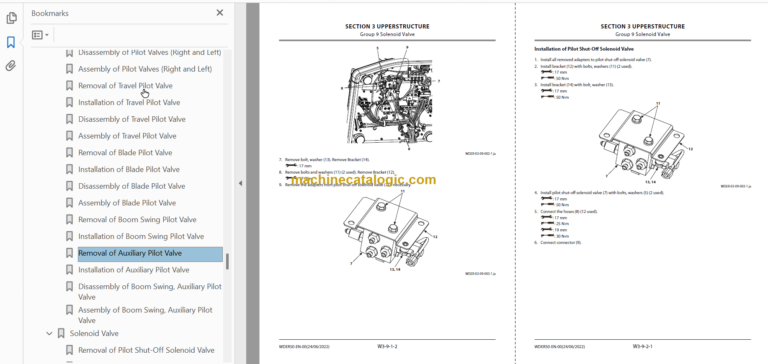Click left page heading SECTION 3 UPPERSTRUCTURE
Viewport: 768px width, 364px height.
tap(387, 26)
